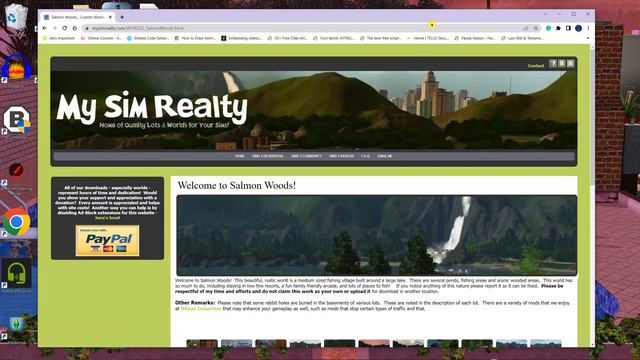Open the Chrome profile avatar
This screenshot has width=640, height=360.
pyautogui.click(x=578, y=28)
